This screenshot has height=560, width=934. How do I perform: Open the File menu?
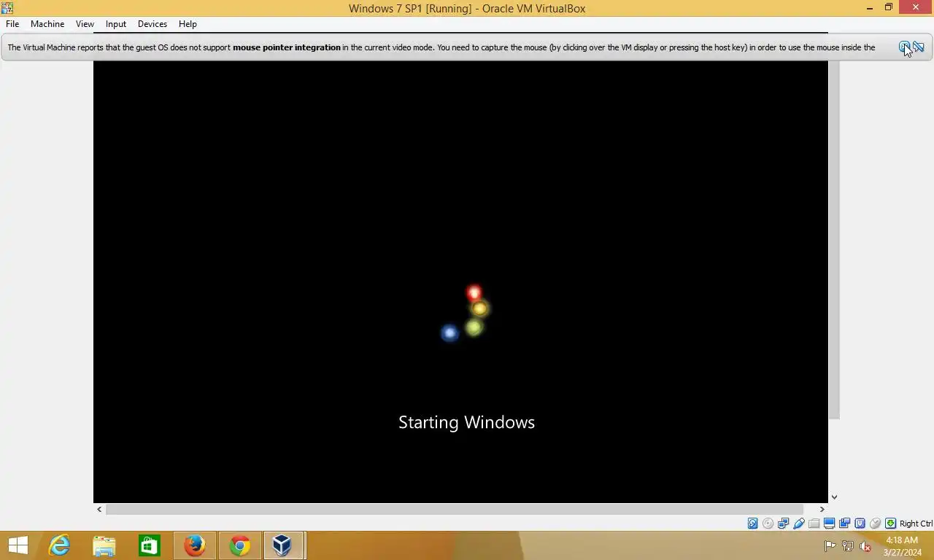coord(12,24)
